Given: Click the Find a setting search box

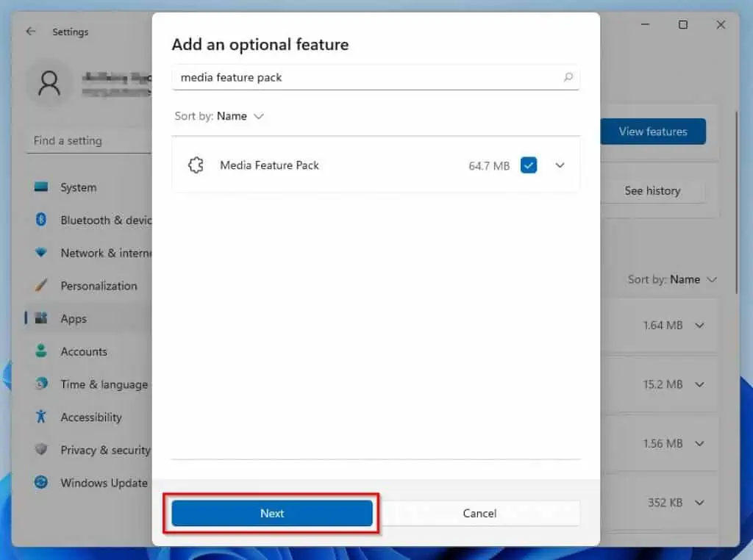Looking at the screenshot, I should [x=89, y=140].
